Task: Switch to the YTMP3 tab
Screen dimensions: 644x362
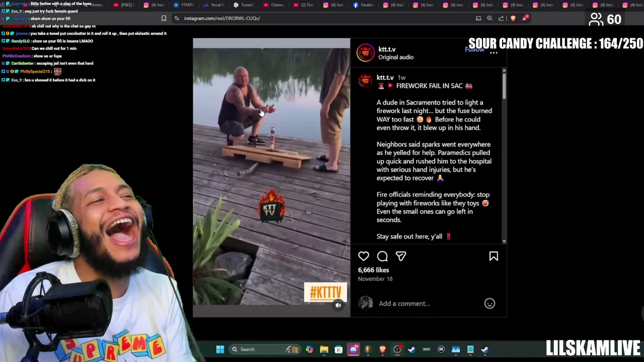Action: (x=184, y=5)
